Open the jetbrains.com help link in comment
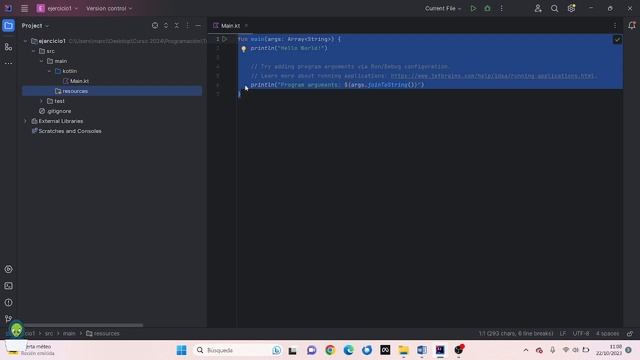Viewport: 640px width, 360px height. click(492, 76)
